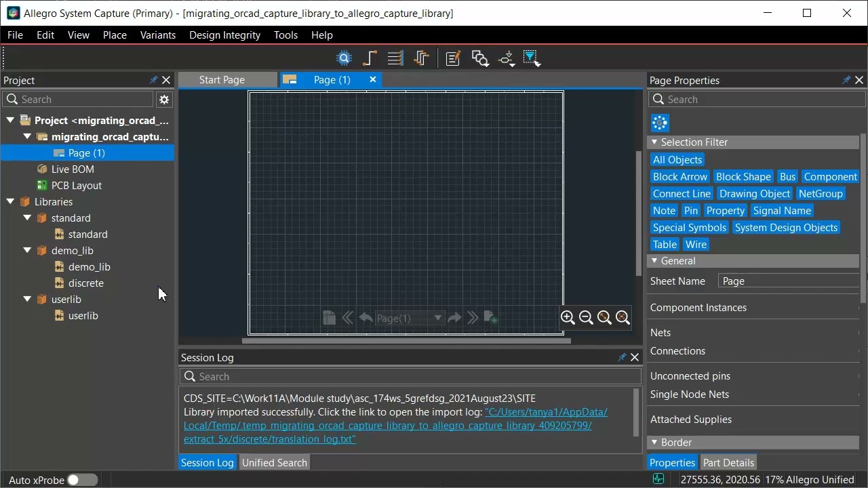The height and width of the screenshot is (488, 868).
Task: Open Project panel settings gear
Action: (164, 100)
